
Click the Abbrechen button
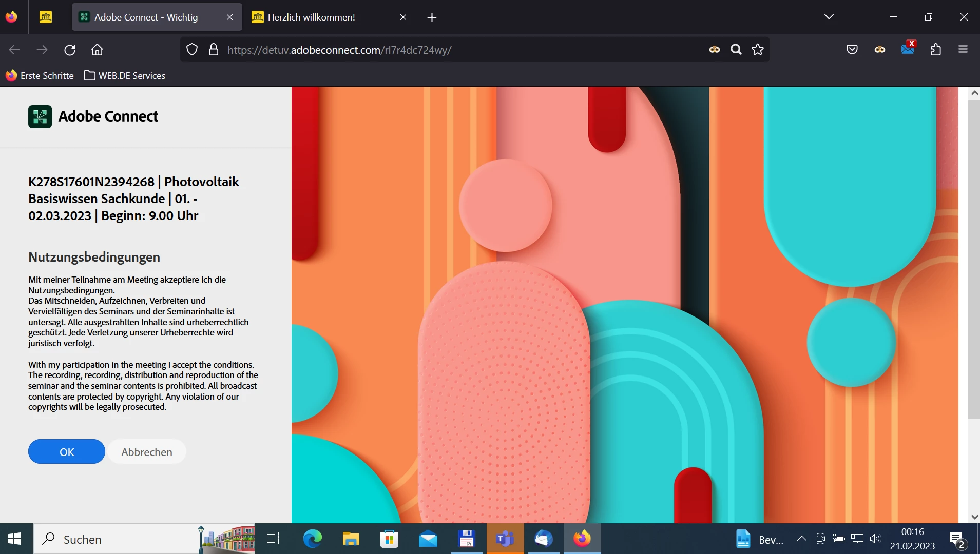[x=147, y=451]
